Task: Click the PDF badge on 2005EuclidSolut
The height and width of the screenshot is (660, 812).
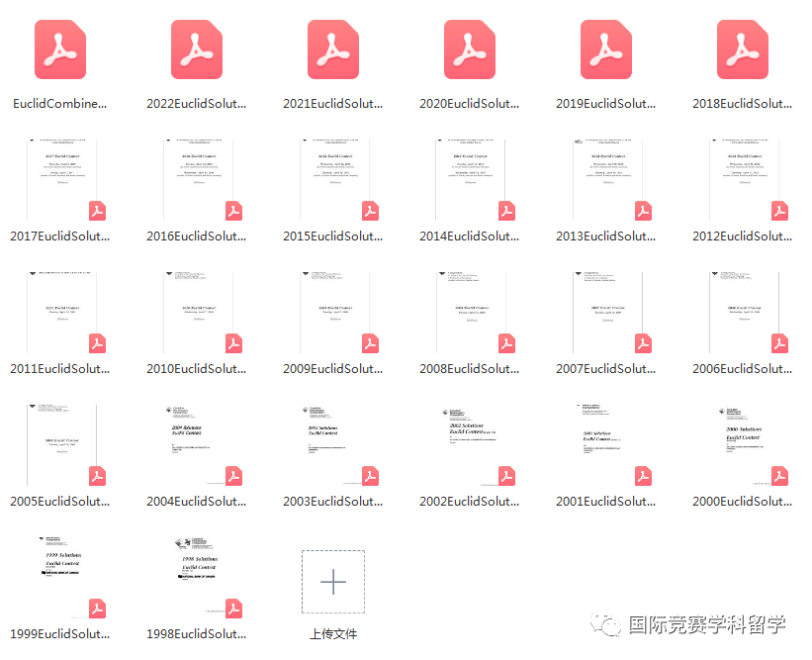Action: tap(97, 476)
